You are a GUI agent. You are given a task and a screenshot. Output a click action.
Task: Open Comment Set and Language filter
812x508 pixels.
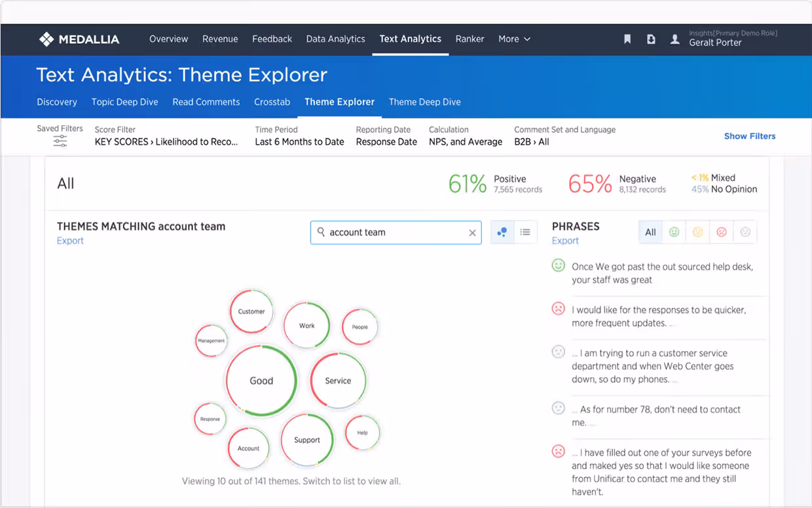pos(564,136)
